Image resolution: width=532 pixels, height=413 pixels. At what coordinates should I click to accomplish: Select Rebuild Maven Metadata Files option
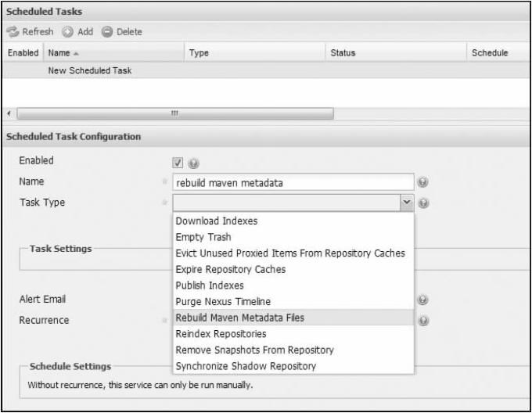tap(240, 318)
